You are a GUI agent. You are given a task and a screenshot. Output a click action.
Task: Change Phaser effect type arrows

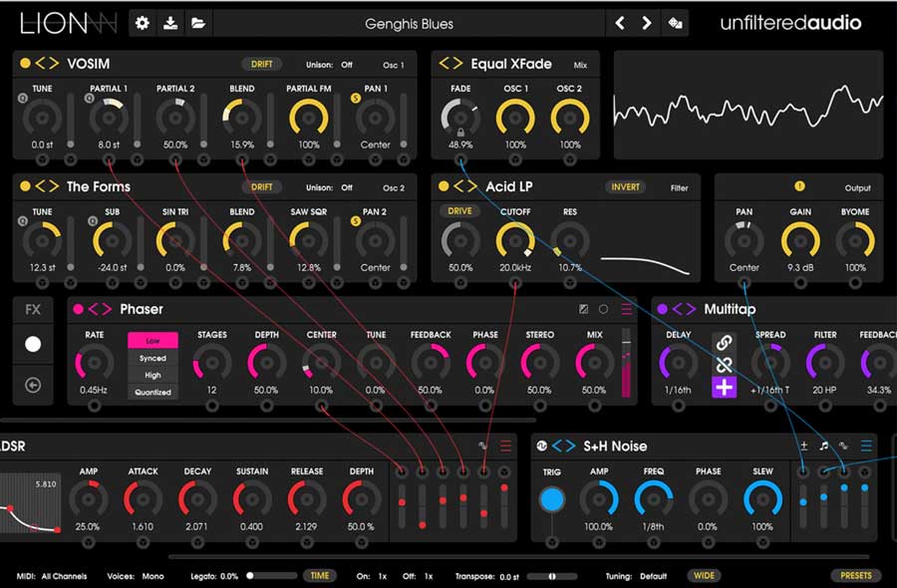tap(100, 309)
